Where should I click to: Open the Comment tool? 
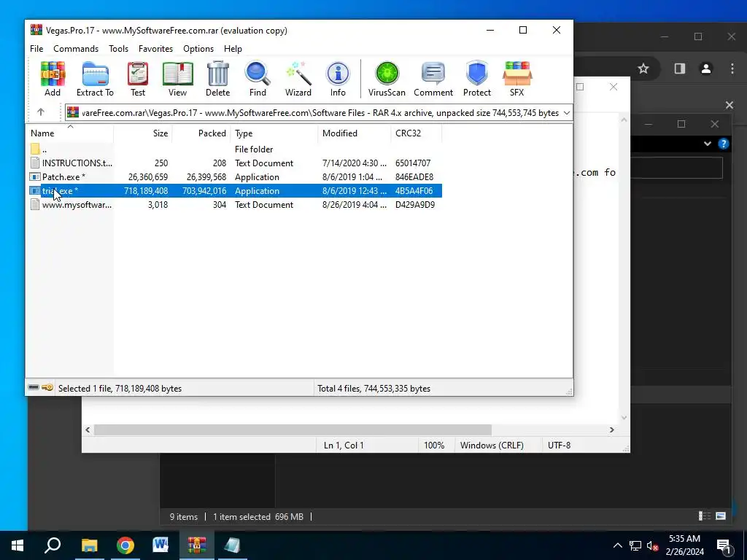click(433, 79)
